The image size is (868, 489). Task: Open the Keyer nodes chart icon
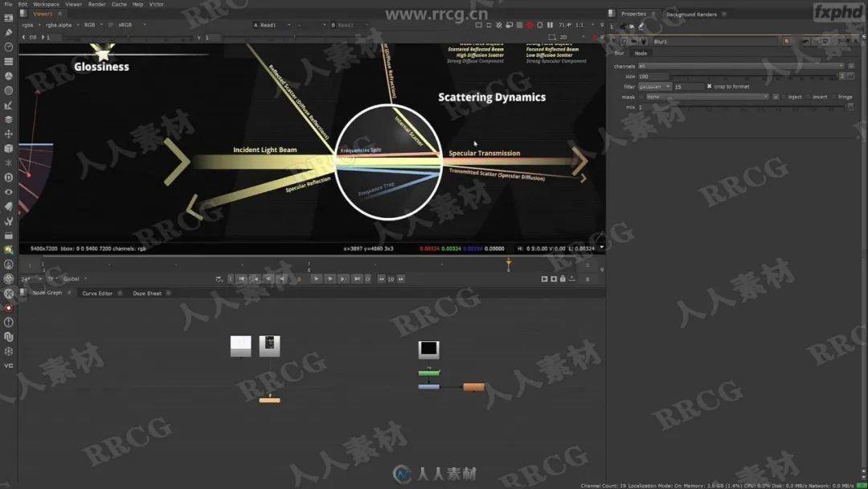click(8, 105)
